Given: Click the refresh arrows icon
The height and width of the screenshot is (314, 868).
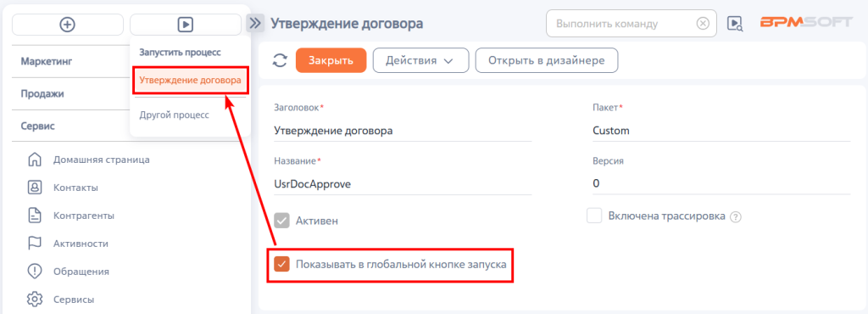Looking at the screenshot, I should pyautogui.click(x=280, y=60).
